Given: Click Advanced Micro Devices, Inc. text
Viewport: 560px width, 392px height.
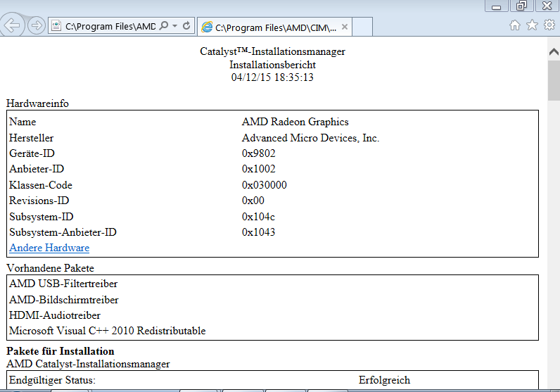Looking at the screenshot, I should point(310,138).
